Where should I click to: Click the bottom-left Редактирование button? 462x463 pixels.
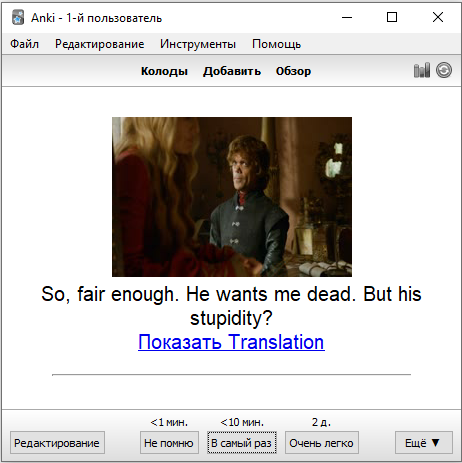(x=57, y=443)
